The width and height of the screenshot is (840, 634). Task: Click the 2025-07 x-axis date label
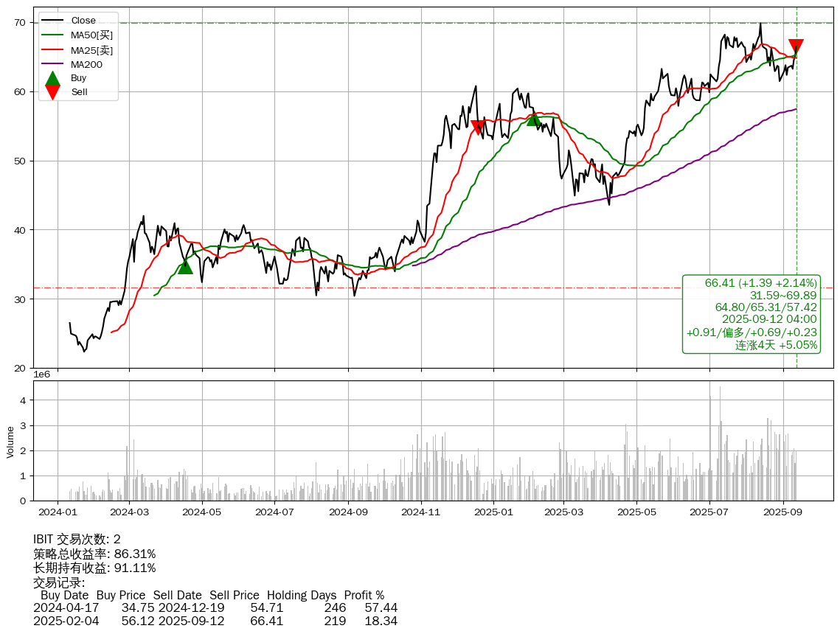(709, 512)
